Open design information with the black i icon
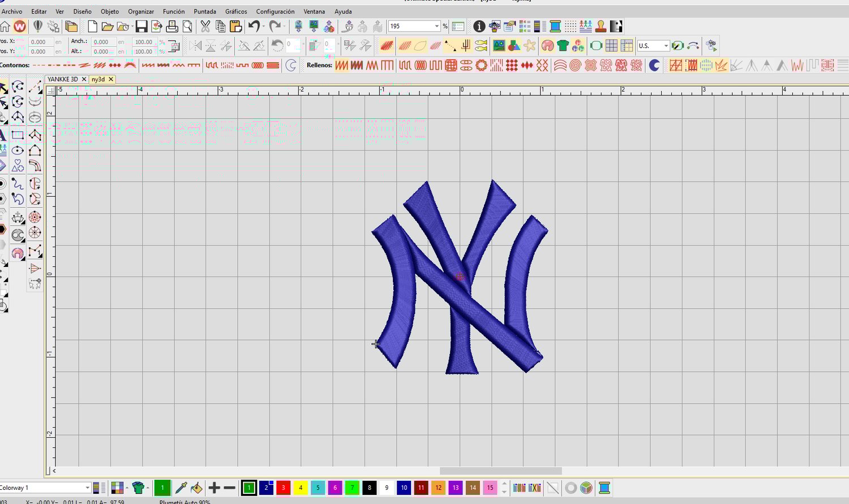Screen dimensions: 849x504 (479, 26)
